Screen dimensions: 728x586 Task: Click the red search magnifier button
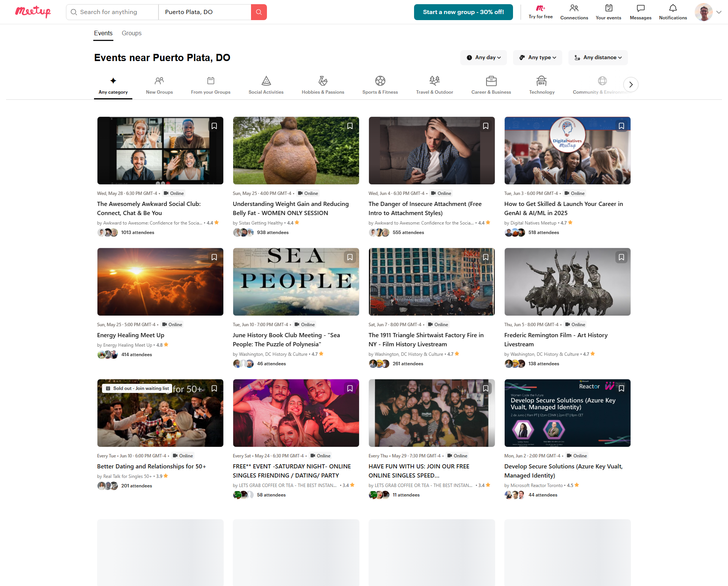(x=259, y=12)
